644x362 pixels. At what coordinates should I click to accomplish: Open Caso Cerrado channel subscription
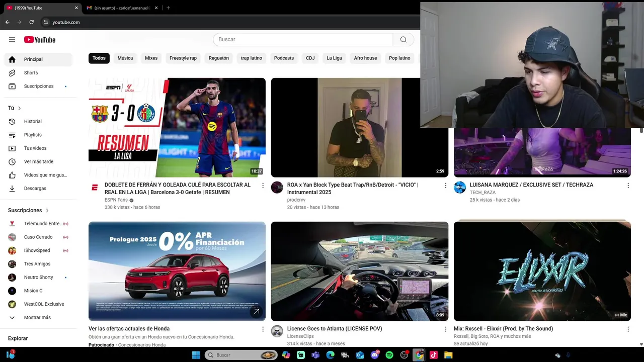(x=38, y=237)
